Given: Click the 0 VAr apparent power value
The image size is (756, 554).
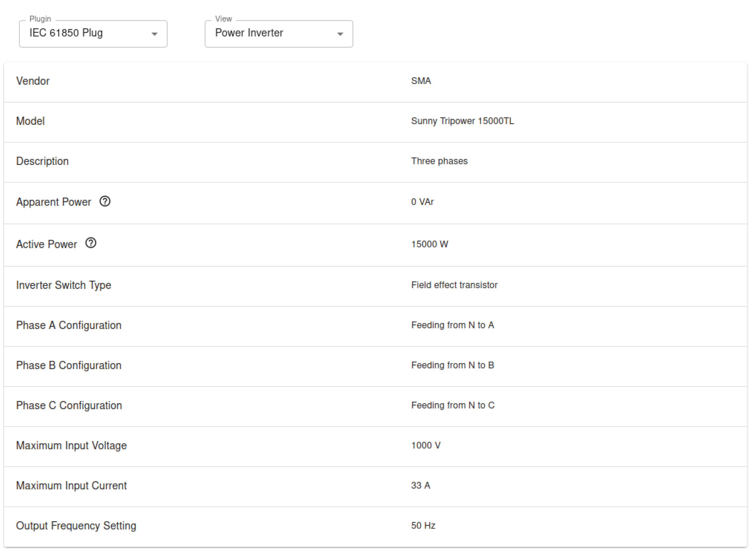Looking at the screenshot, I should point(422,202).
